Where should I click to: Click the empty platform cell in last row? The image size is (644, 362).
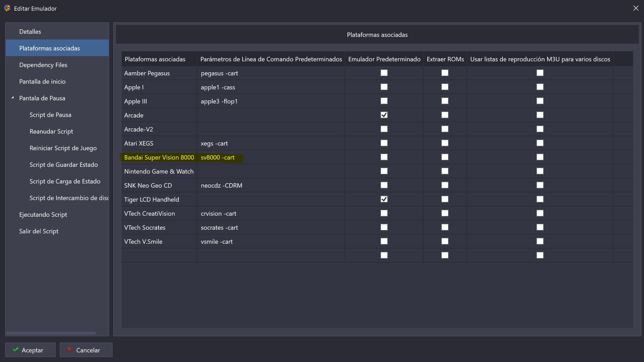tap(159, 255)
